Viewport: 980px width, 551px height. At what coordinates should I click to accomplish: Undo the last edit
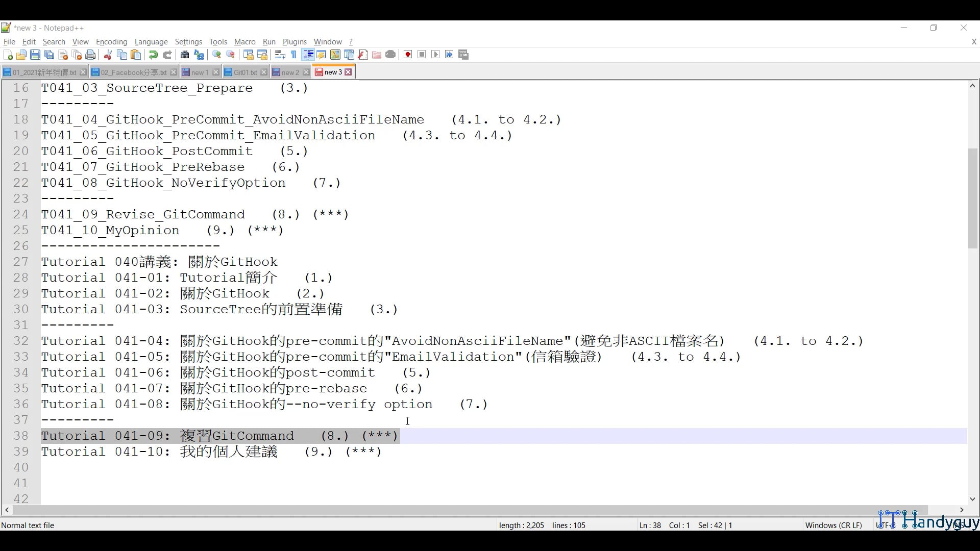(153, 55)
